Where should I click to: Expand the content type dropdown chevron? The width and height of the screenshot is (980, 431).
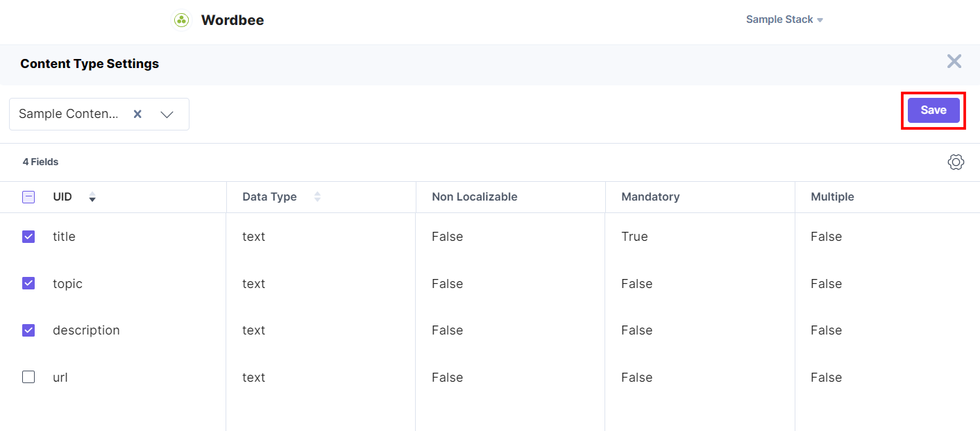click(167, 115)
